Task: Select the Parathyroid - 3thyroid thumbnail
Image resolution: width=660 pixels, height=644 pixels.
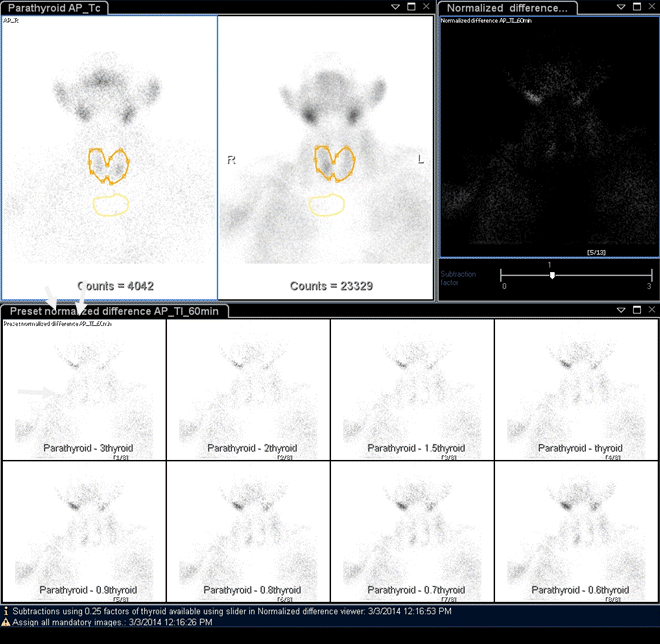Action: [84, 390]
